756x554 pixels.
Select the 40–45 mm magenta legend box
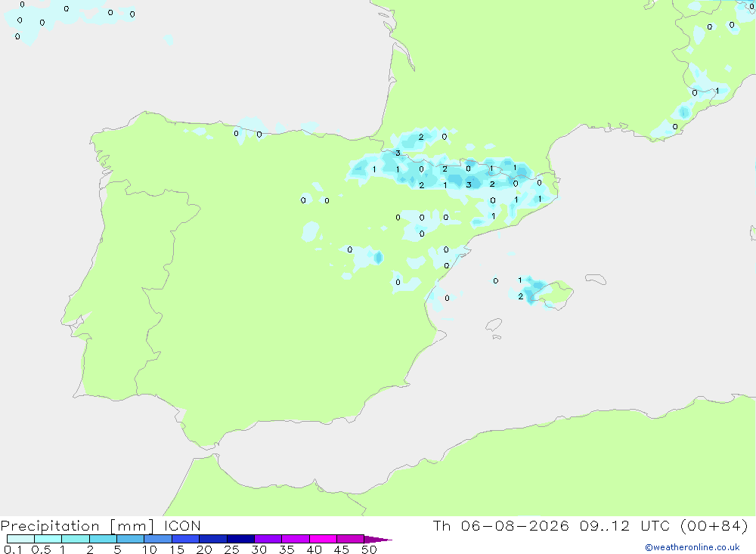[x=323, y=539]
